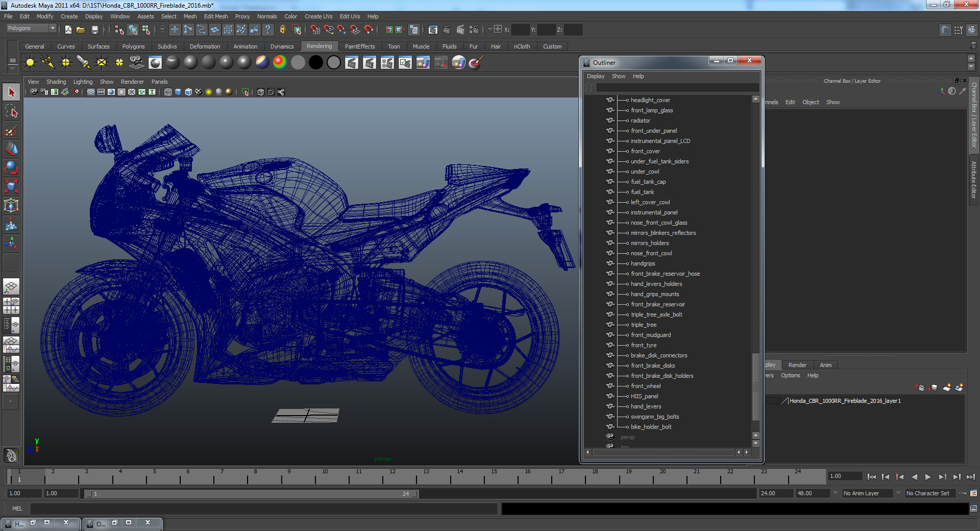Open the Polygons menu set dropdown
Screen dimensions: 980x531
pos(31,29)
